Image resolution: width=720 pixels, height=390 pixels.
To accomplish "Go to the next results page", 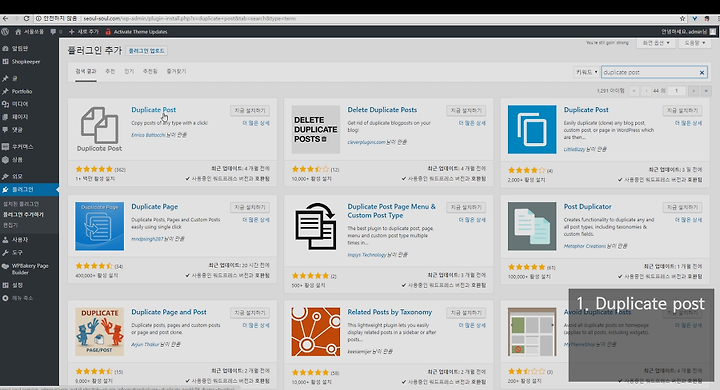I will tap(694, 91).
